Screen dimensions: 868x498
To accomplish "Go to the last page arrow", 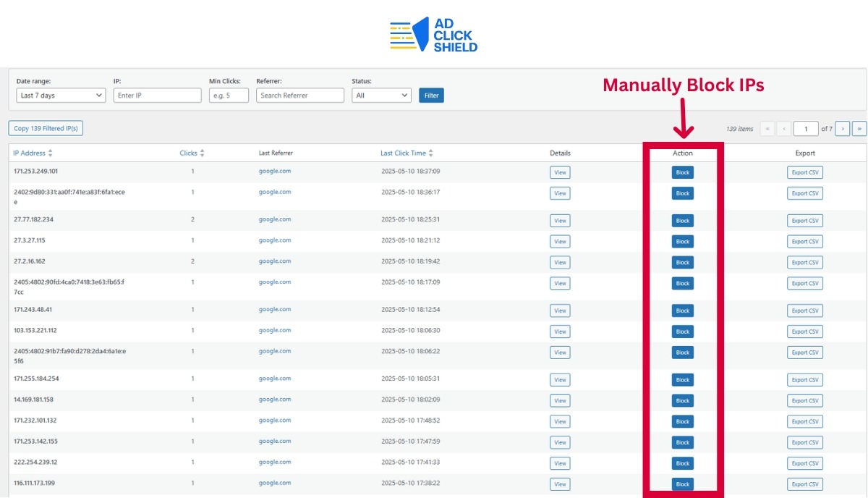I will click(x=859, y=128).
